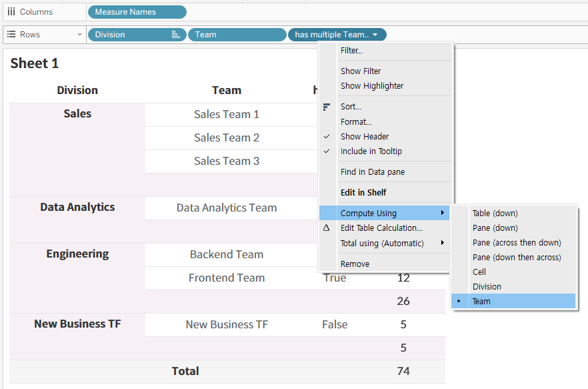588x389 pixels.
Task: Click the Sheet 1 title
Action: pyautogui.click(x=35, y=63)
